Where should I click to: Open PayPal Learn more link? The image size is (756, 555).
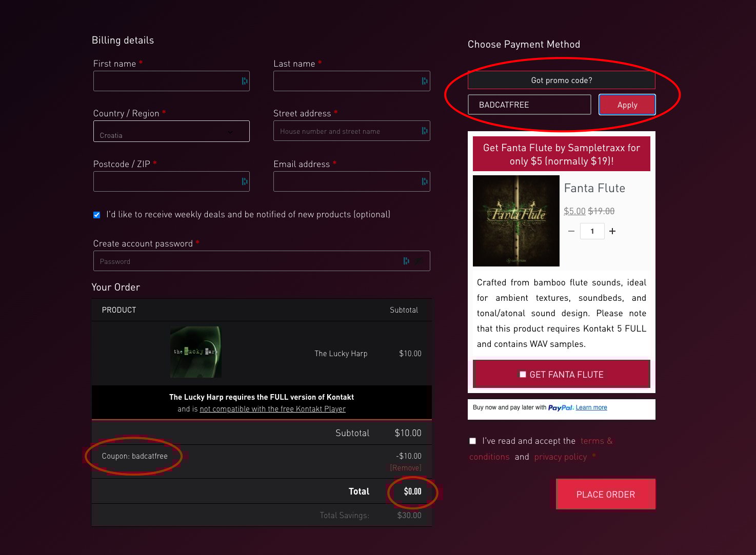(591, 407)
